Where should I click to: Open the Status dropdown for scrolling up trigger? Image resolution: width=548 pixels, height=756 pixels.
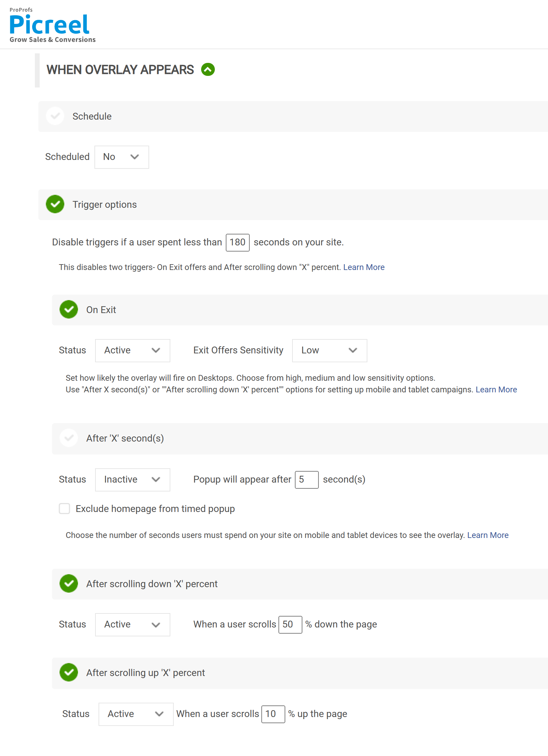pyautogui.click(x=135, y=714)
